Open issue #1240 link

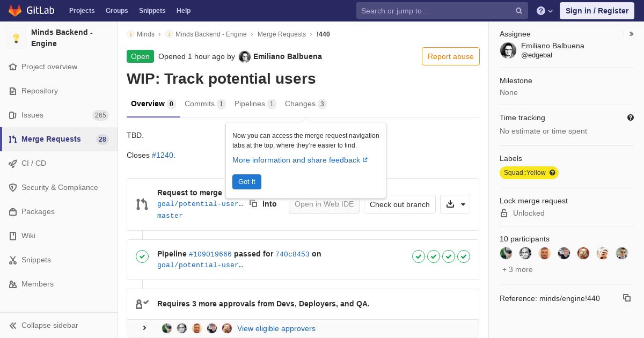pyautogui.click(x=163, y=155)
